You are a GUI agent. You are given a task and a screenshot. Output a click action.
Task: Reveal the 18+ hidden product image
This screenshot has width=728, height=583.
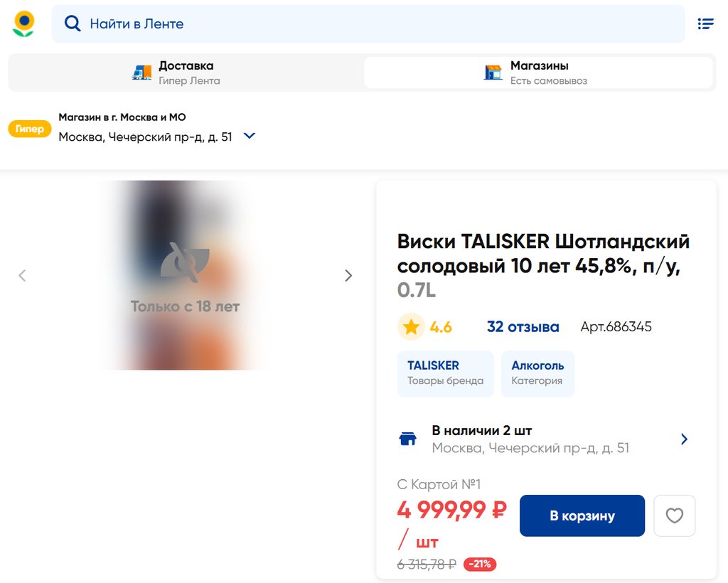point(185,275)
